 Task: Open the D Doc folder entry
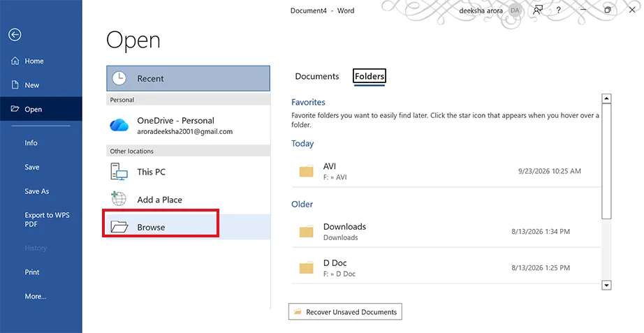click(446, 267)
